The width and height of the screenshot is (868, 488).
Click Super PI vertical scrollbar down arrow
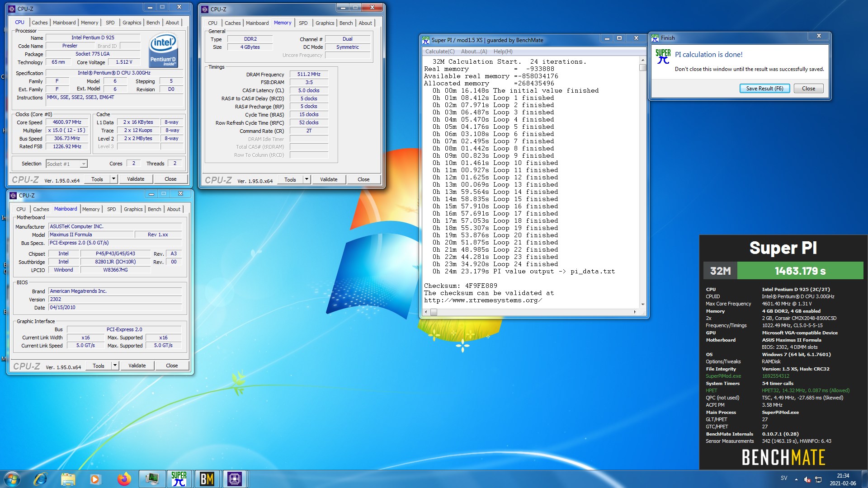click(x=643, y=305)
